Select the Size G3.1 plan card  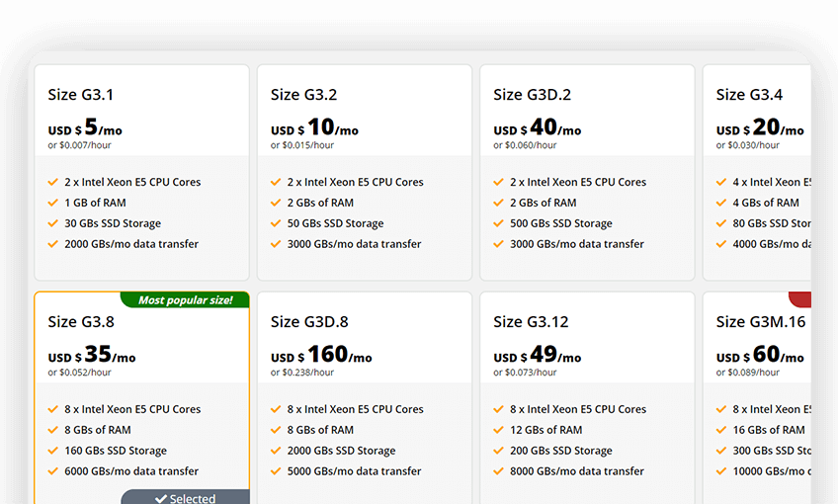coord(141,173)
